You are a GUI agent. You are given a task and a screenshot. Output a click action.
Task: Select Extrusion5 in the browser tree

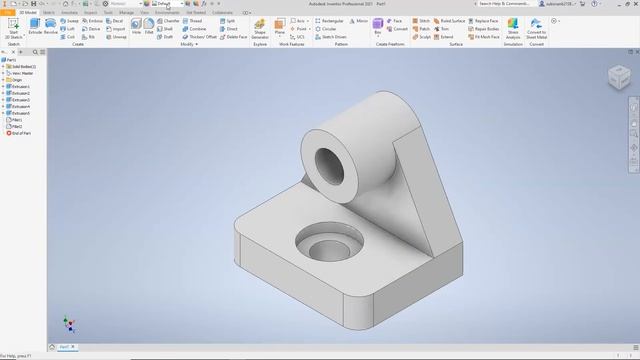point(18,113)
